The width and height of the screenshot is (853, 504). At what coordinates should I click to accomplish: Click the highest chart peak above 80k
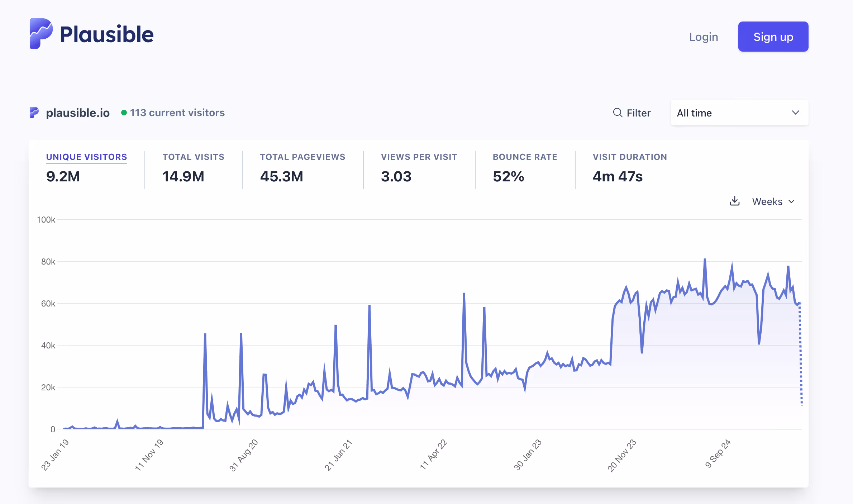coord(705,260)
